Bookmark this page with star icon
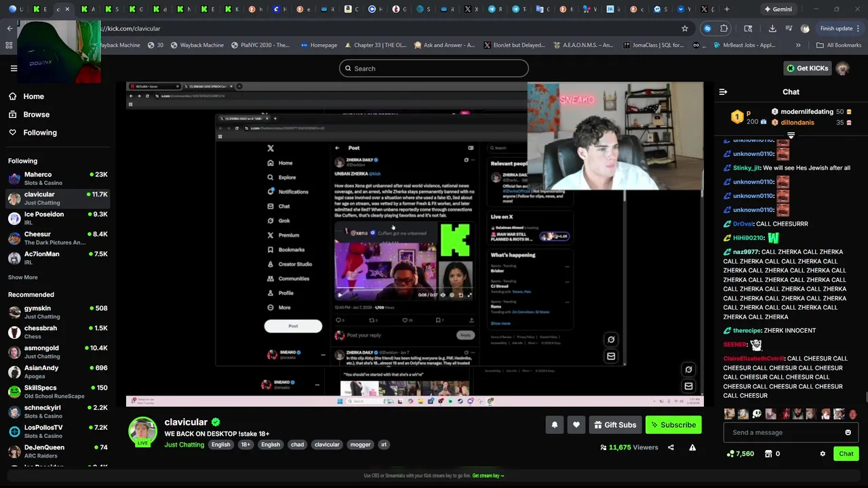This screenshot has height=488, width=868. click(685, 28)
